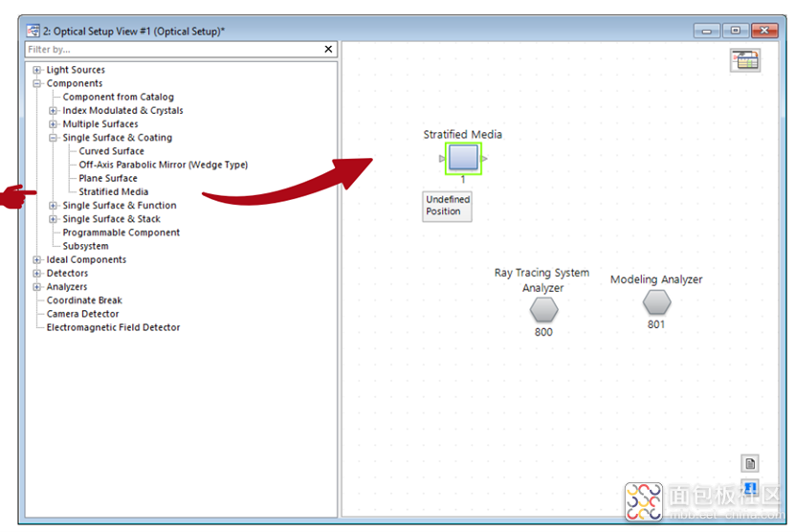This screenshot has height=532, width=795.
Task: Select the Ray Tracing System Analyzer hexagon
Action: pyautogui.click(x=543, y=309)
